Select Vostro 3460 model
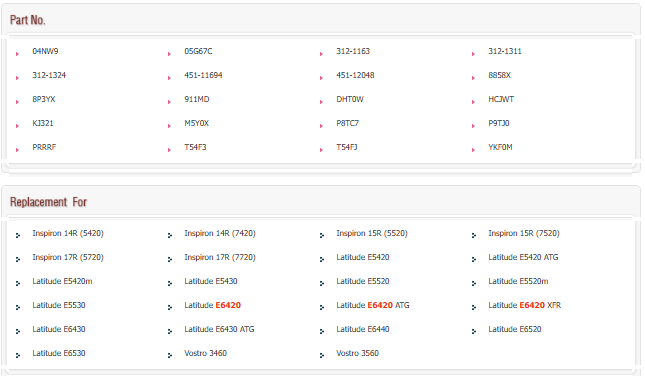The height and width of the screenshot is (376, 645). pyautogui.click(x=206, y=353)
